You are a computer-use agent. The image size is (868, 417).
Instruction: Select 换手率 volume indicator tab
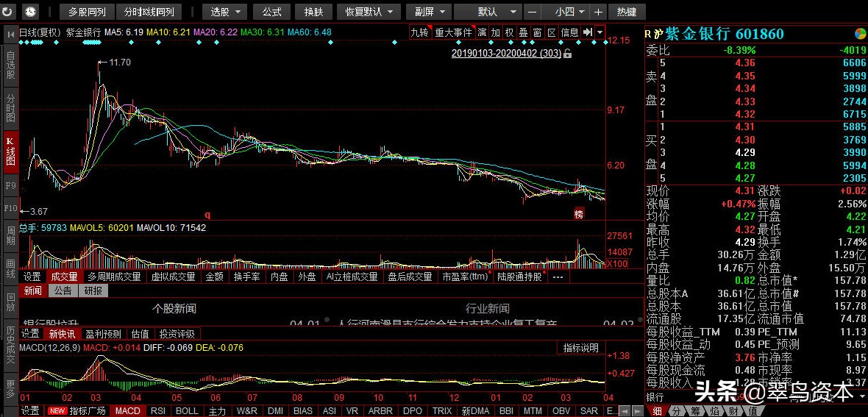click(246, 277)
